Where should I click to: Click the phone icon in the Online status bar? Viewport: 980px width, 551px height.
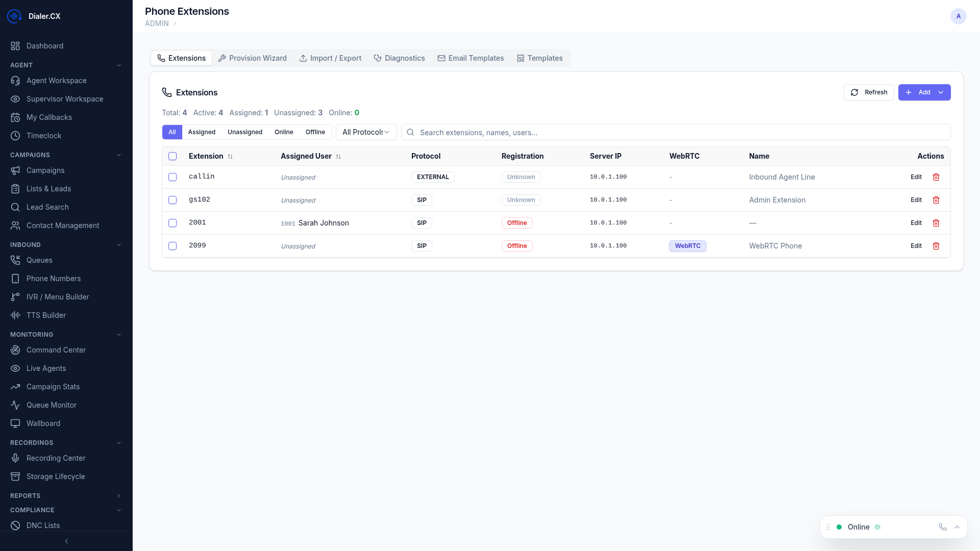coord(942,527)
